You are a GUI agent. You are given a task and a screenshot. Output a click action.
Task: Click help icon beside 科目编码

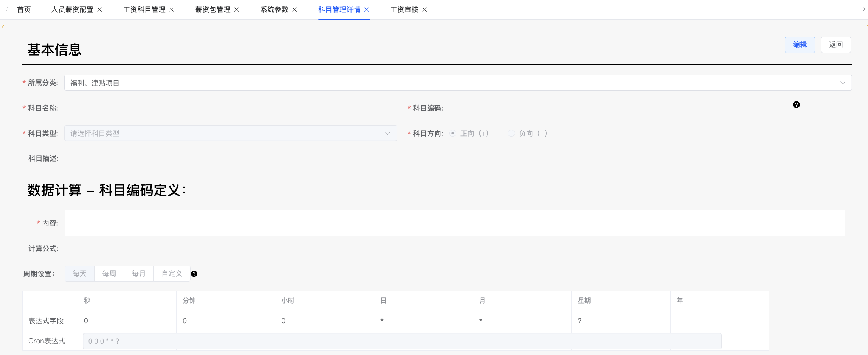[x=796, y=105]
